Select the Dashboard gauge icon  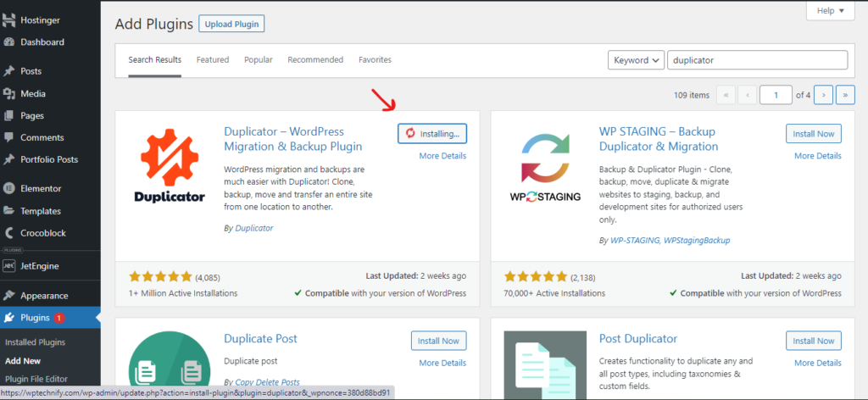tap(8, 42)
